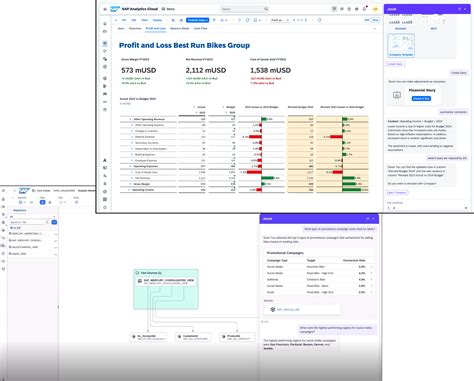Screen dimensions: 474x381
Task: Click the 573 mUSD gross margin value
Action: coord(139,70)
